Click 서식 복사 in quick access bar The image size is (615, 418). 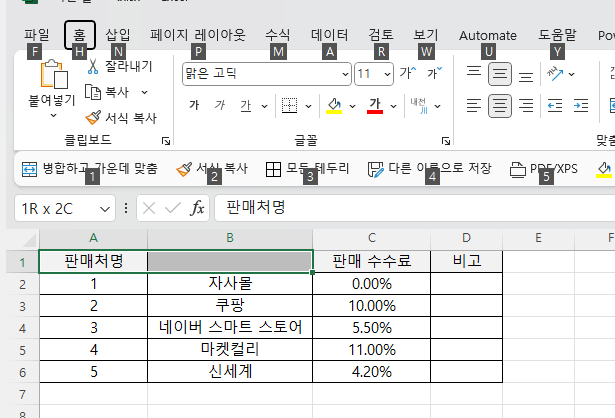(x=212, y=169)
